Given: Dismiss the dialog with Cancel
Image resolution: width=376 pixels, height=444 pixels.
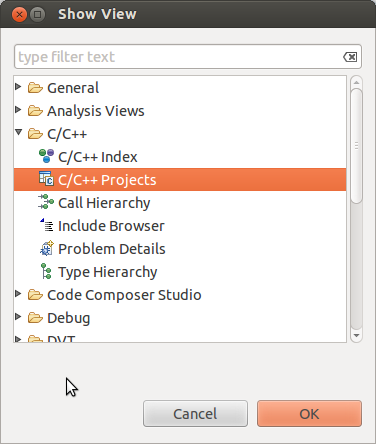Looking at the screenshot, I should tap(195, 414).
